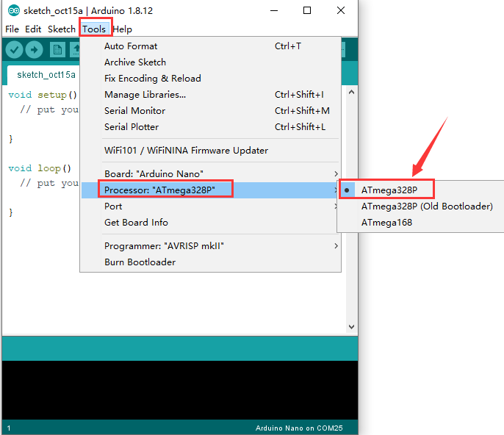Viewport: 504px width, 435px height.
Task: Click the Verify checkmark toolbar icon
Action: pos(14,50)
